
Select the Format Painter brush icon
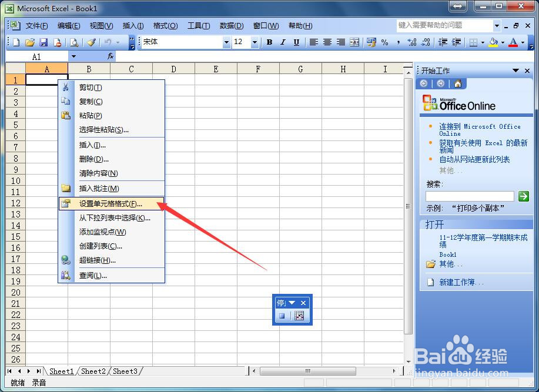(x=91, y=42)
